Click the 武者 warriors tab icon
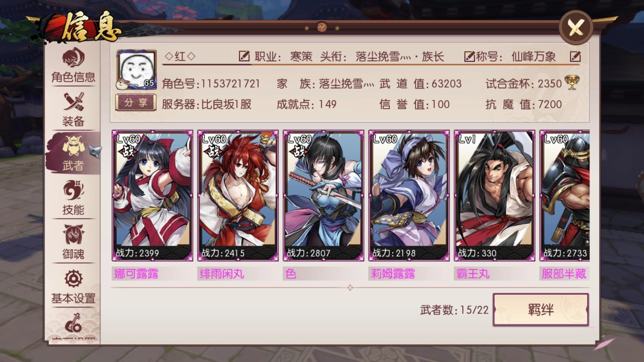 tap(73, 146)
